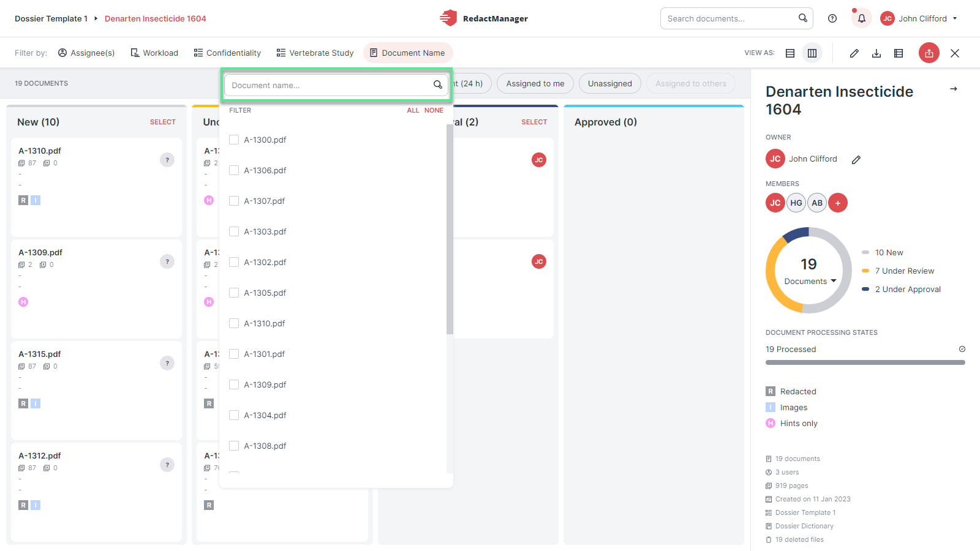This screenshot has width=980, height=551.
Task: Open the Confidentiality filter dropdown
Action: (x=227, y=53)
